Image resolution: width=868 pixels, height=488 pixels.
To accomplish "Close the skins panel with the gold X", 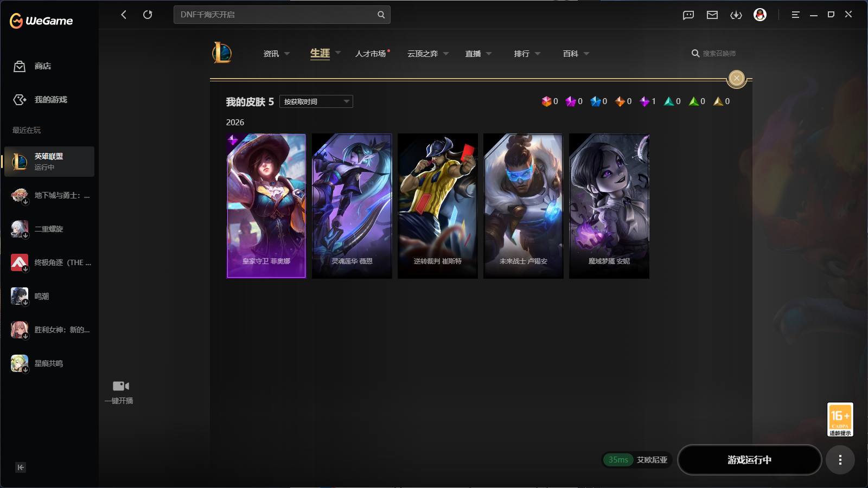I will click(x=736, y=79).
